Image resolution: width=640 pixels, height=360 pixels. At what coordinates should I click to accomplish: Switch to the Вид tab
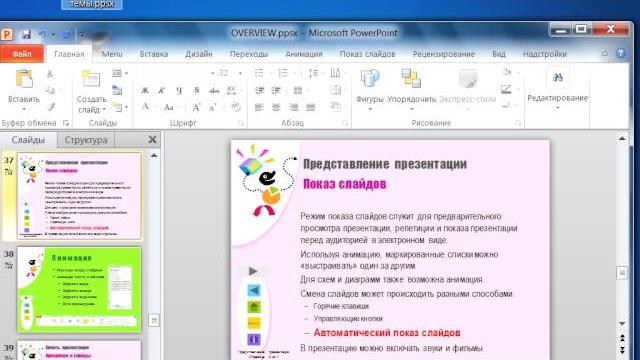click(x=499, y=54)
